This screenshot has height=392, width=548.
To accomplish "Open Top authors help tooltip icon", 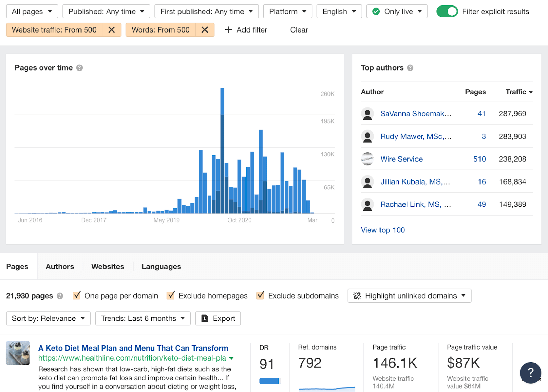I will [x=410, y=68].
